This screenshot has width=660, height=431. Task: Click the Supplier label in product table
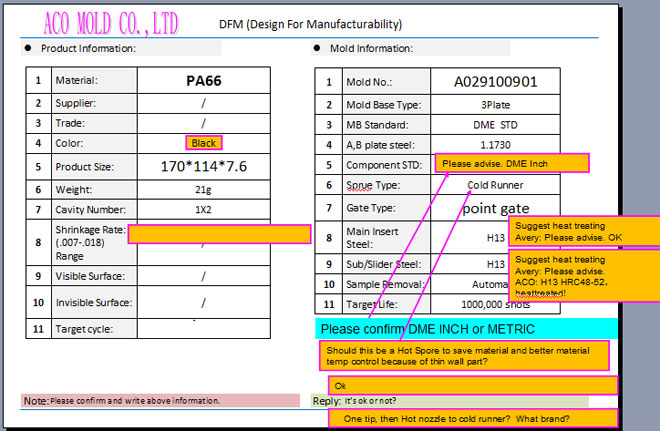point(75,104)
